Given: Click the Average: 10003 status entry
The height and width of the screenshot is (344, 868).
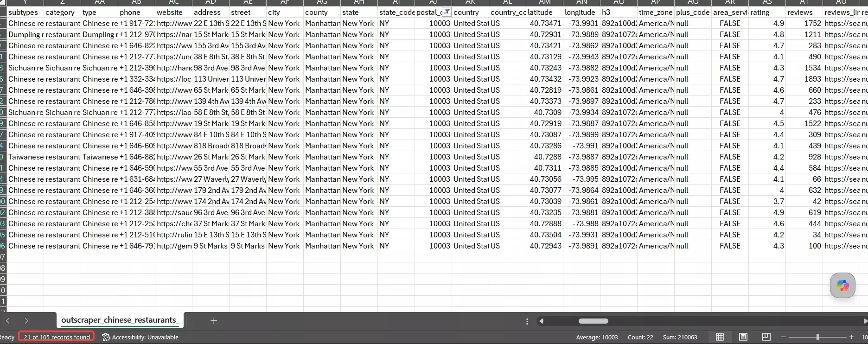Looking at the screenshot, I should (x=597, y=337).
